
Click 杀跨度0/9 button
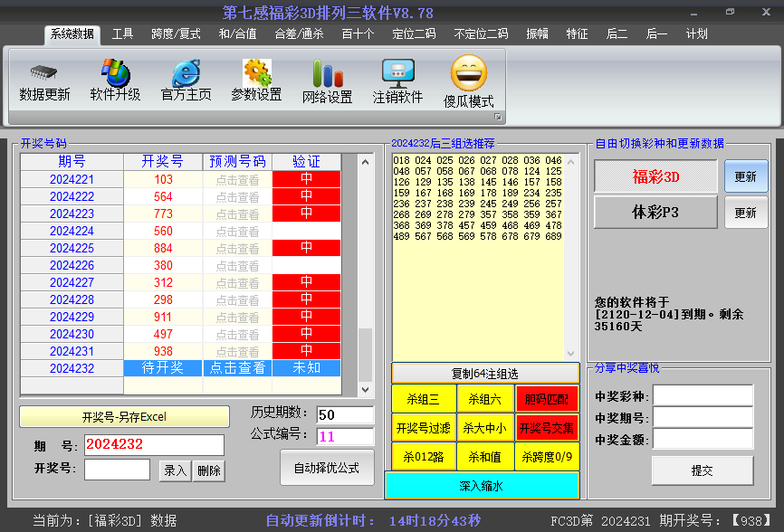547,457
